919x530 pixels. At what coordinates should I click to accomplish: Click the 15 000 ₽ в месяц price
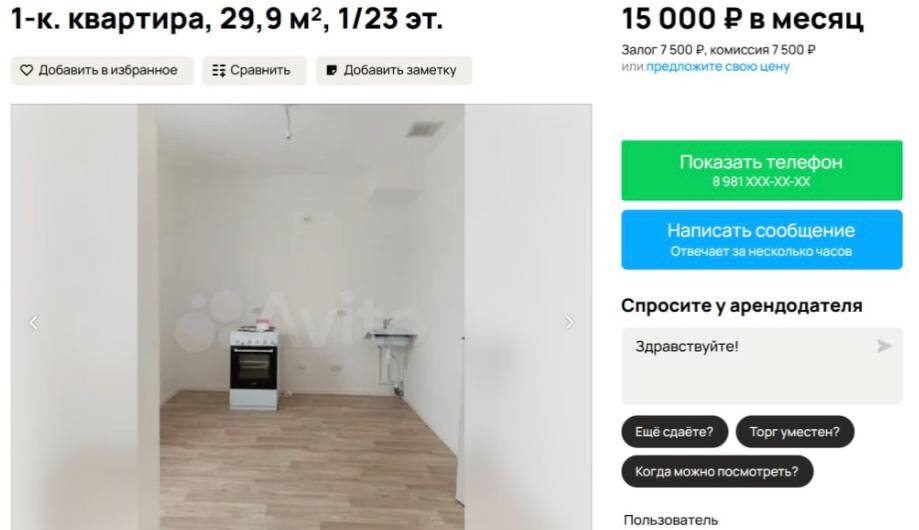coord(743,19)
